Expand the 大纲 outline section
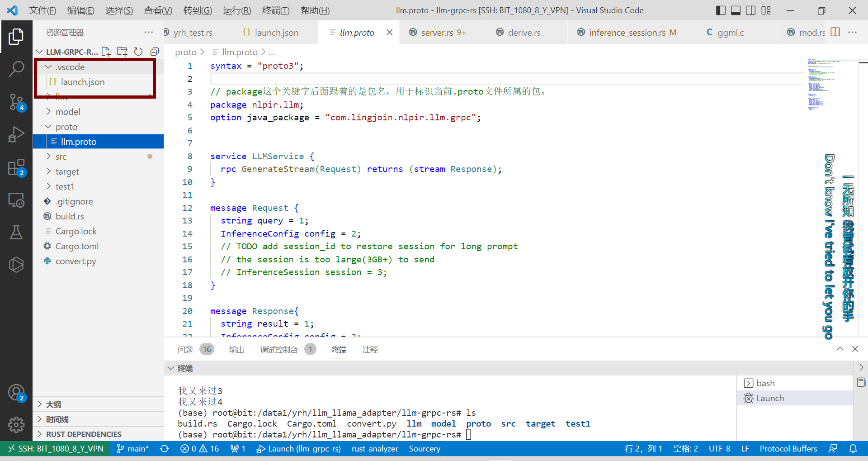The image size is (868, 461). coord(98,404)
